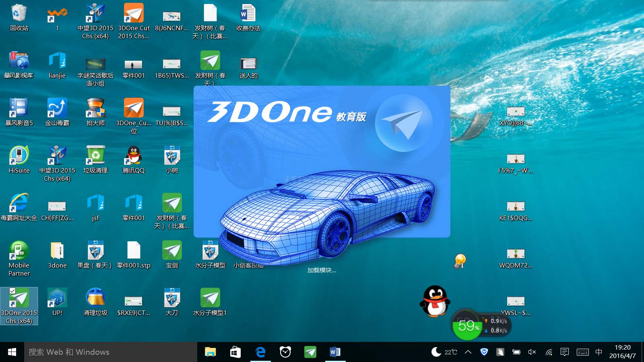
Task: Open the Action Center notification icon
Action: click(x=565, y=352)
